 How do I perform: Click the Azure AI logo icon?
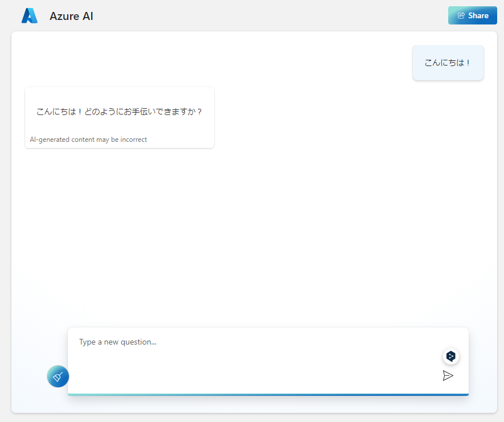pos(29,16)
